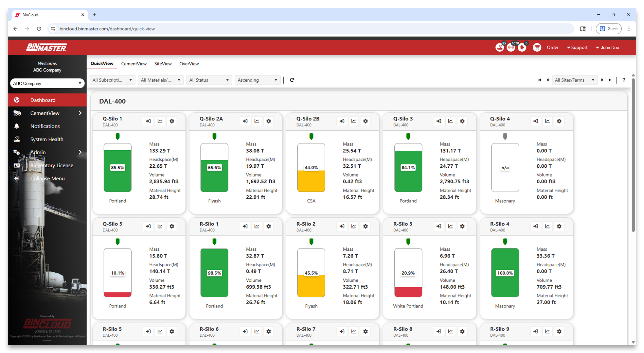Go to next site page
644x353 pixels.
(602, 80)
